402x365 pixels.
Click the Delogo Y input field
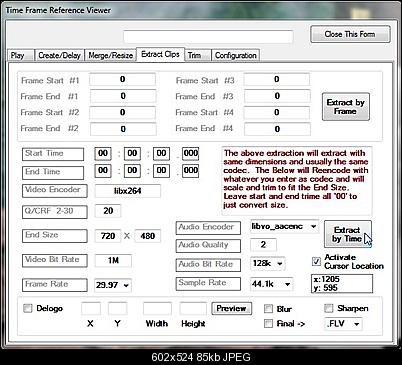pos(117,308)
